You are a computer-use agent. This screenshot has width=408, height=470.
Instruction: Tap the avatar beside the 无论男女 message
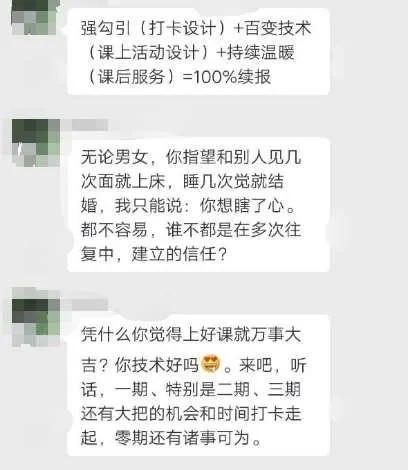coord(36,143)
